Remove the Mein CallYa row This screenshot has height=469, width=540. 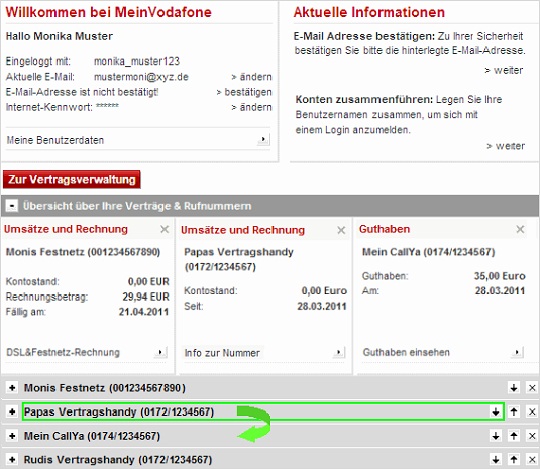(x=532, y=436)
